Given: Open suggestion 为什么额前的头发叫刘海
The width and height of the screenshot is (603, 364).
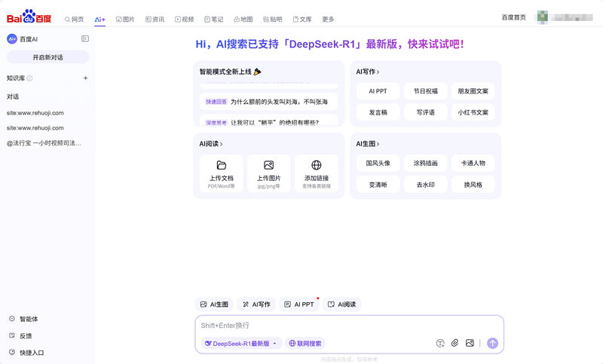Looking at the screenshot, I should pos(268,102).
